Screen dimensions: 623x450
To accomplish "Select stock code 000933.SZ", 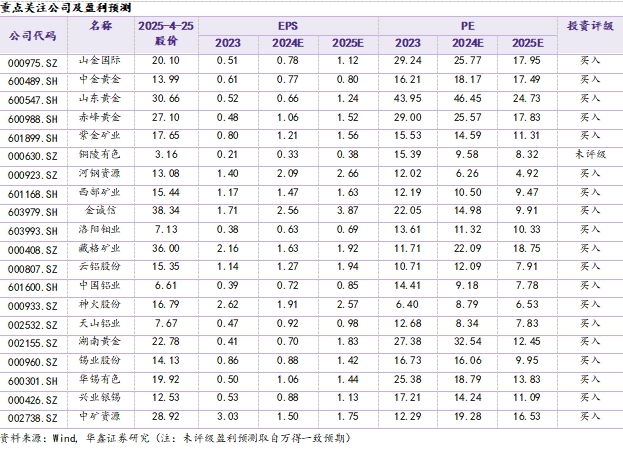I will [x=33, y=306].
